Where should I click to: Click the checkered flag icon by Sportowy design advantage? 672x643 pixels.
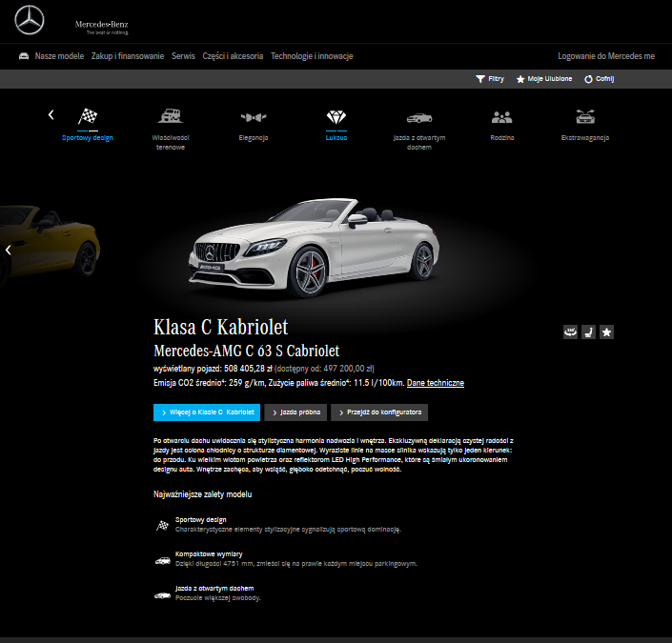(162, 525)
